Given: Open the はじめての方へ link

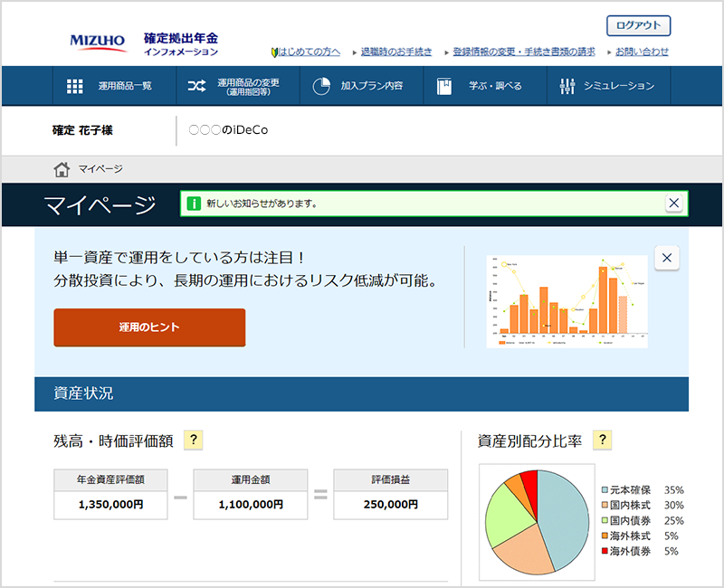Looking at the screenshot, I should click(x=309, y=52).
